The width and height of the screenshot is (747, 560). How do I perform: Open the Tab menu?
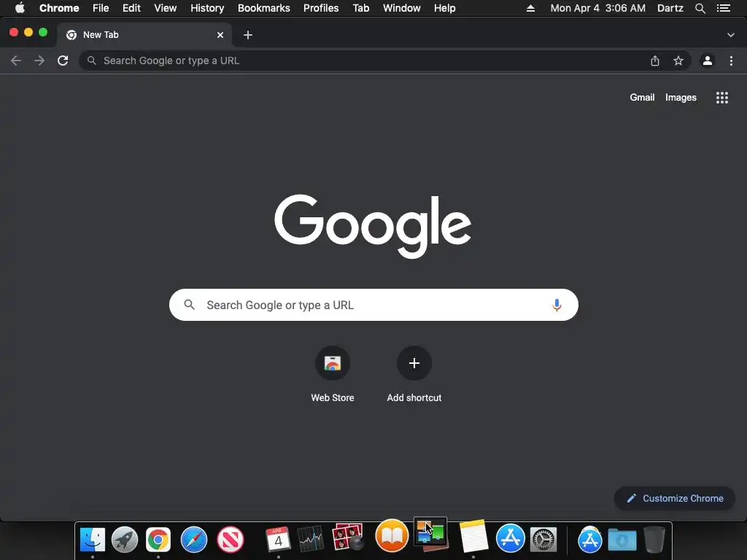(361, 8)
